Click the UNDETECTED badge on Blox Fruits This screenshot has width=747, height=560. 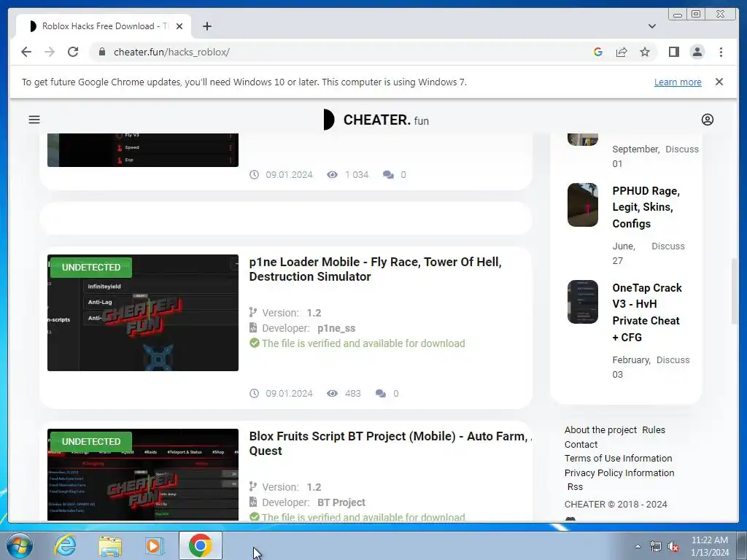coord(91,441)
